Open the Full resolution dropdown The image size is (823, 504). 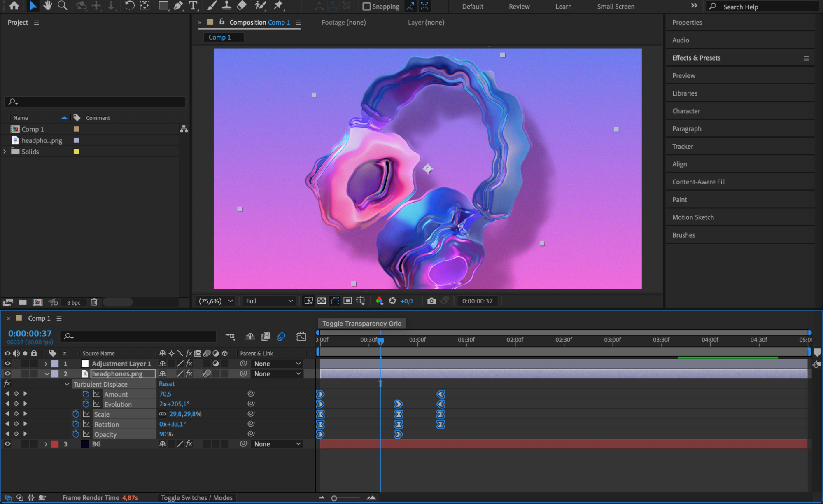pos(269,301)
